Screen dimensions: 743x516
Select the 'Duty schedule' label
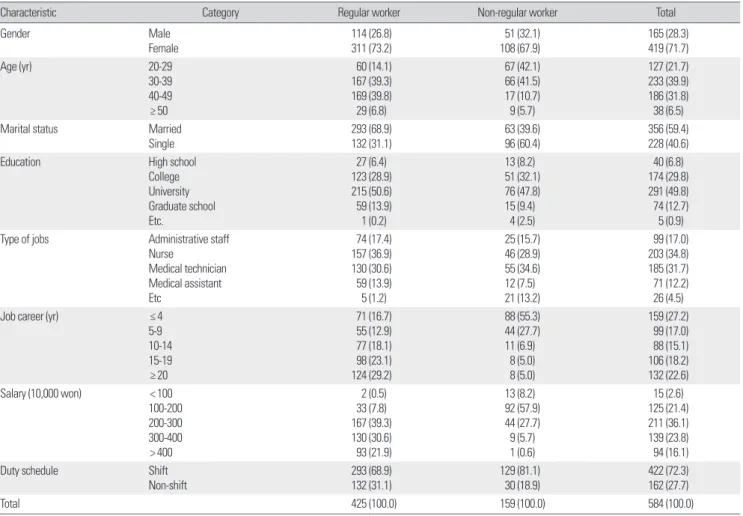pyautogui.click(x=29, y=471)
